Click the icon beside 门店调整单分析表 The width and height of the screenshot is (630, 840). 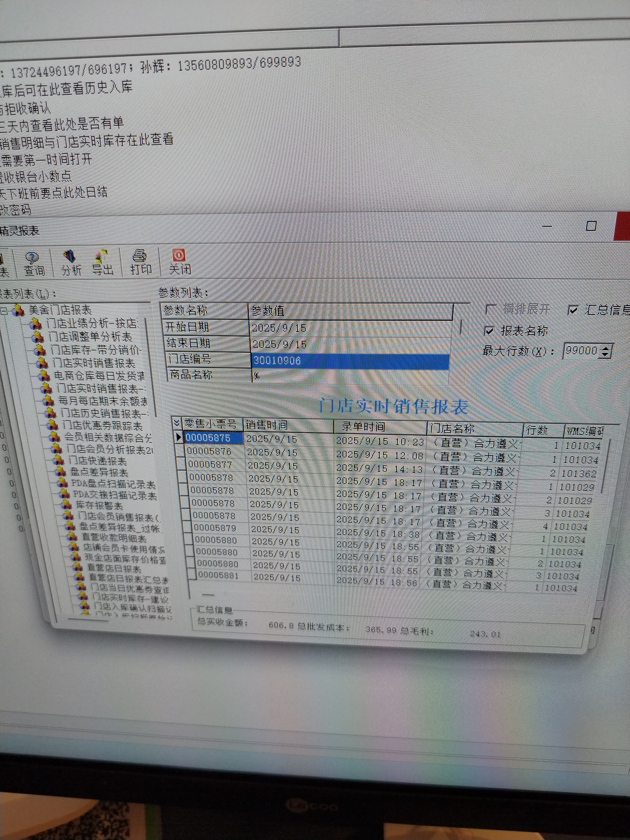[38, 337]
